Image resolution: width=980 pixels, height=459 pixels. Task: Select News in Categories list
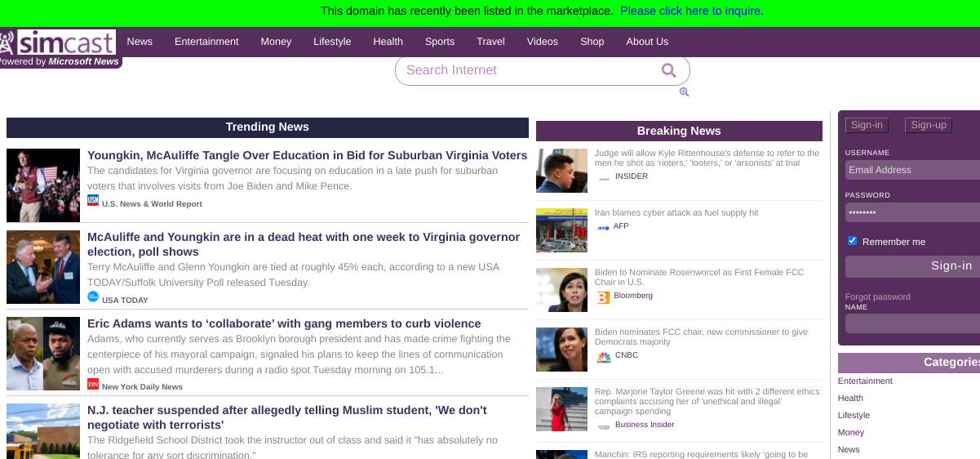pyautogui.click(x=849, y=449)
